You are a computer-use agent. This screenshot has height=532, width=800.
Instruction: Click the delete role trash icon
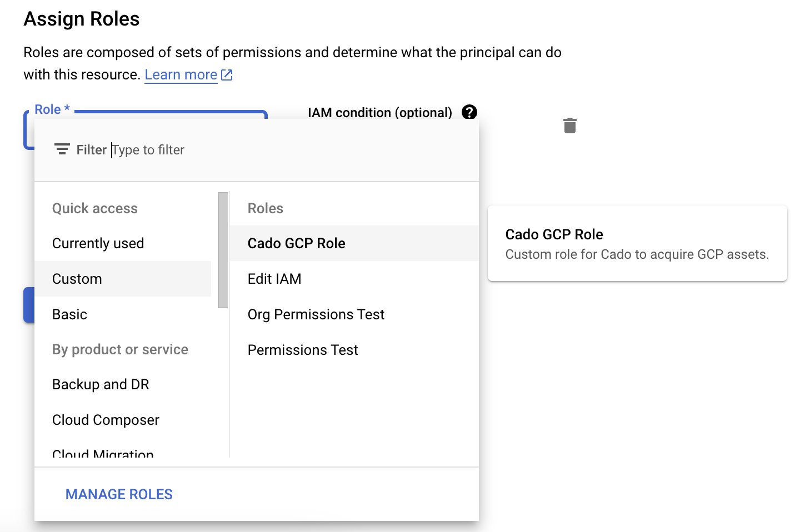570,126
